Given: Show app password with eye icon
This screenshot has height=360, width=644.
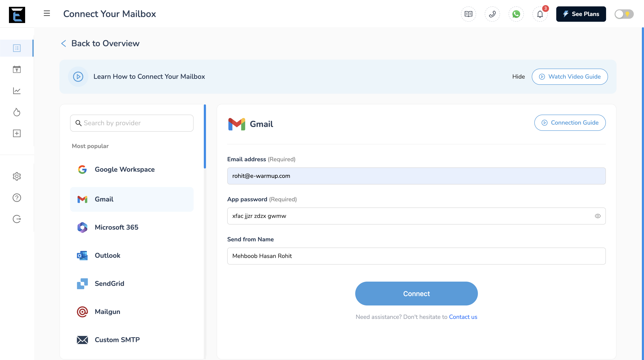Looking at the screenshot, I should [598, 216].
